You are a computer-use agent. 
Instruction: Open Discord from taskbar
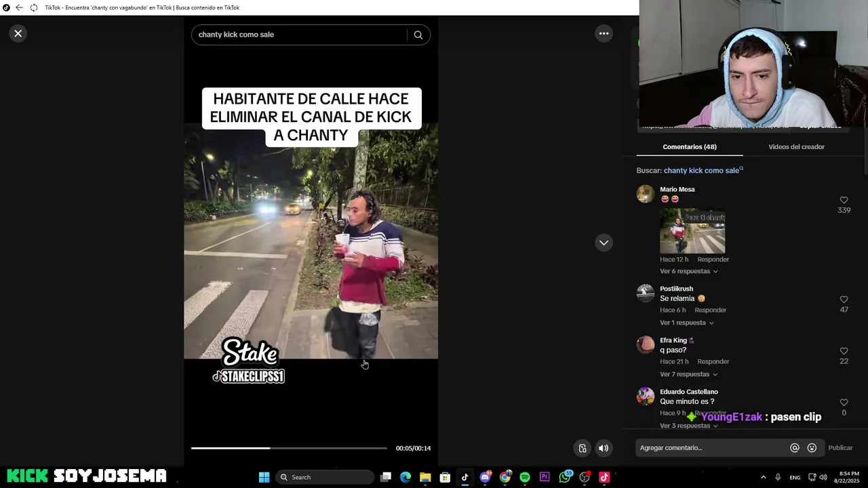click(485, 477)
